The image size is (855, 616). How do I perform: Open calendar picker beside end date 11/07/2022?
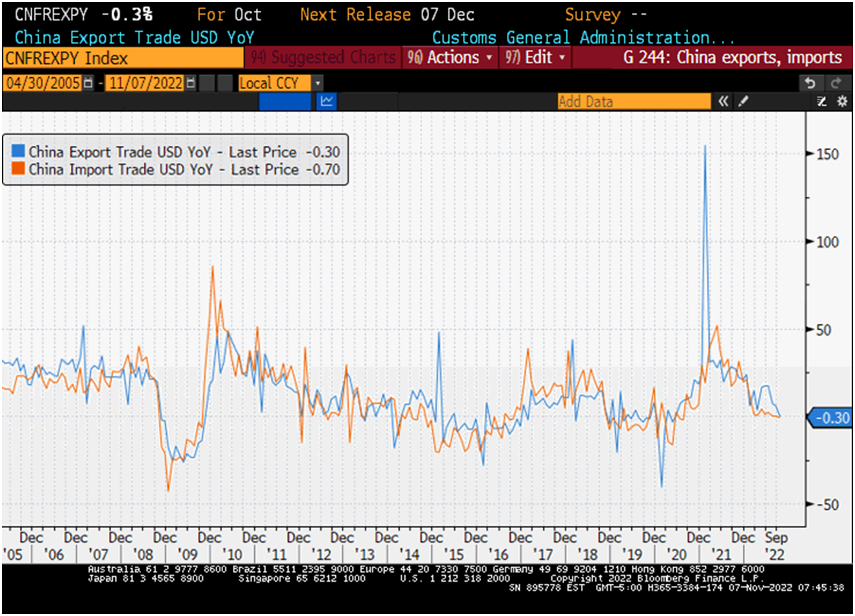(190, 83)
